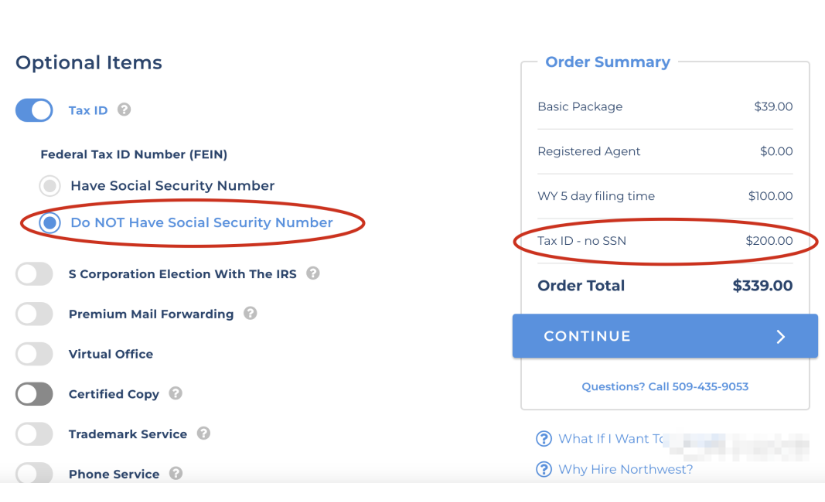Switch on Virtual Office toggle
This screenshot has width=825, height=502.
34,353
